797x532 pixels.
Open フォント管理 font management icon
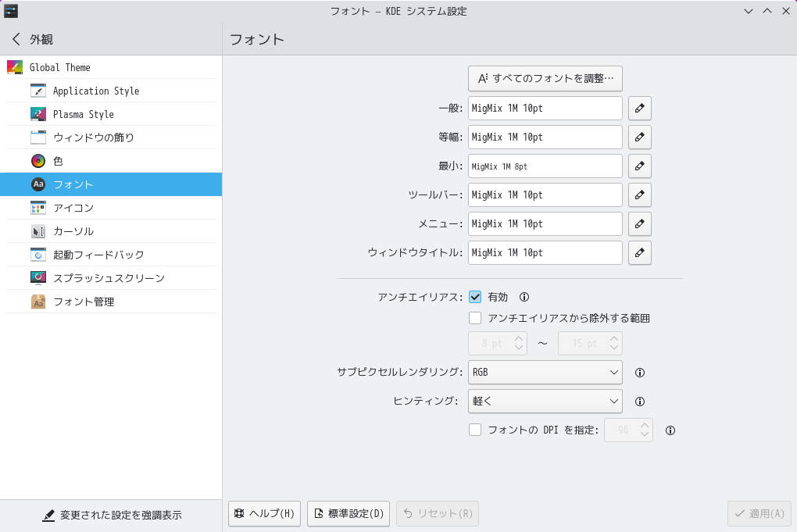[x=38, y=302]
